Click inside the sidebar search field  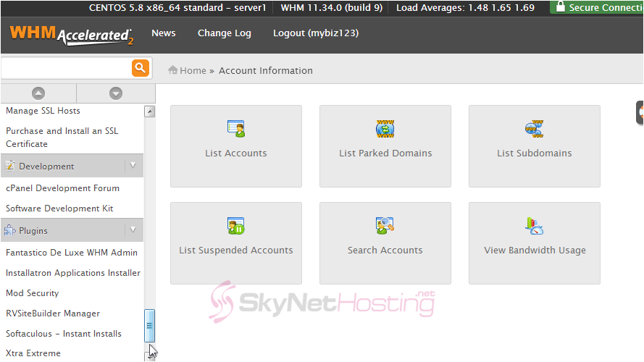coord(66,68)
